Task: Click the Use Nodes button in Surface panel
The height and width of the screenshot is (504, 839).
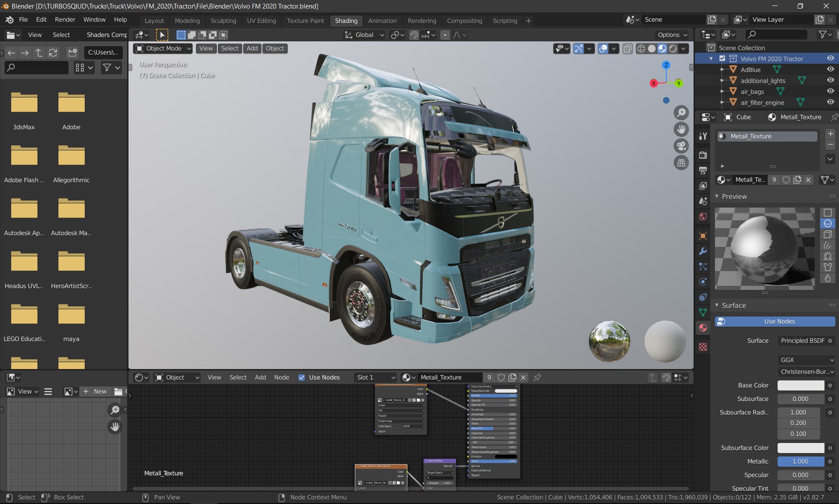Action: tap(775, 322)
